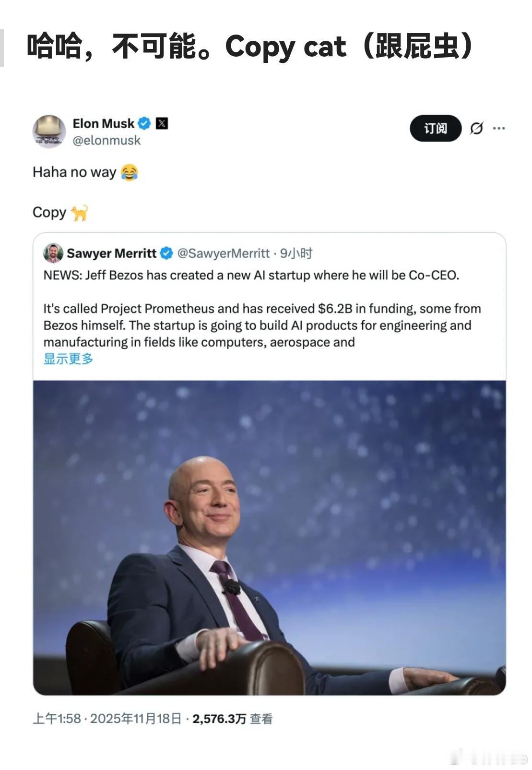The width and height of the screenshot is (532, 770).
Task: View the 2,576.3万 查看 view count
Action: (233, 719)
